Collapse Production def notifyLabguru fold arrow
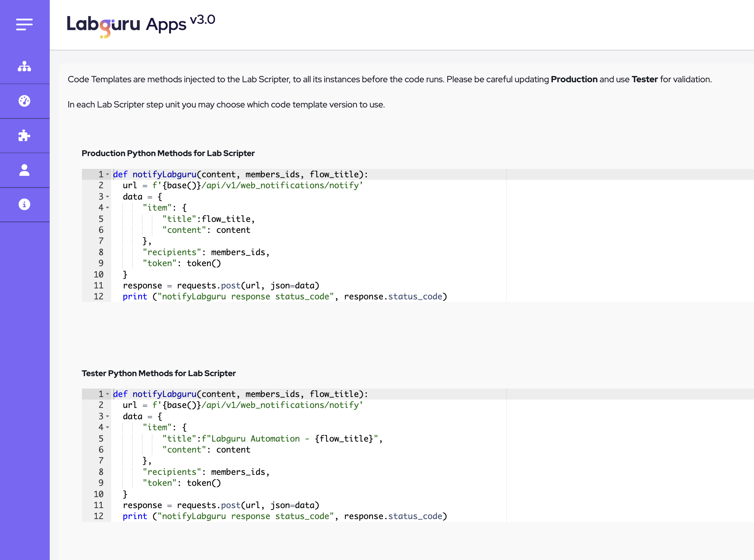Image resolution: width=754 pixels, height=560 pixels. (x=108, y=174)
